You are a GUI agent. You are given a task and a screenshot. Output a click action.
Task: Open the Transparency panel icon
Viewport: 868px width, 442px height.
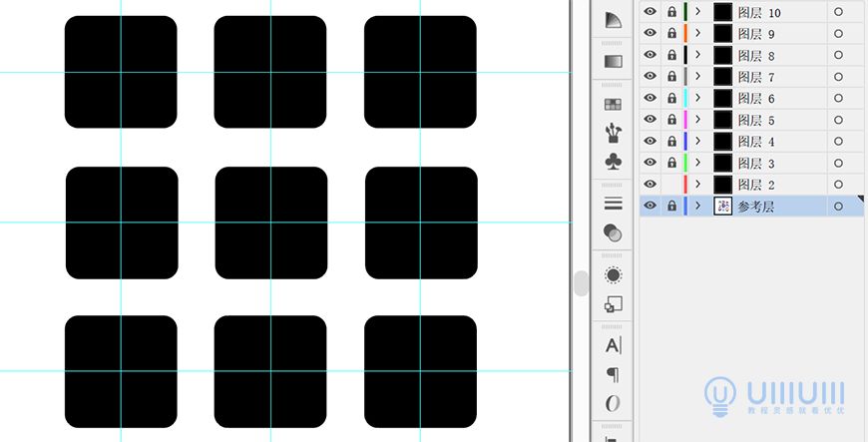[x=613, y=232]
